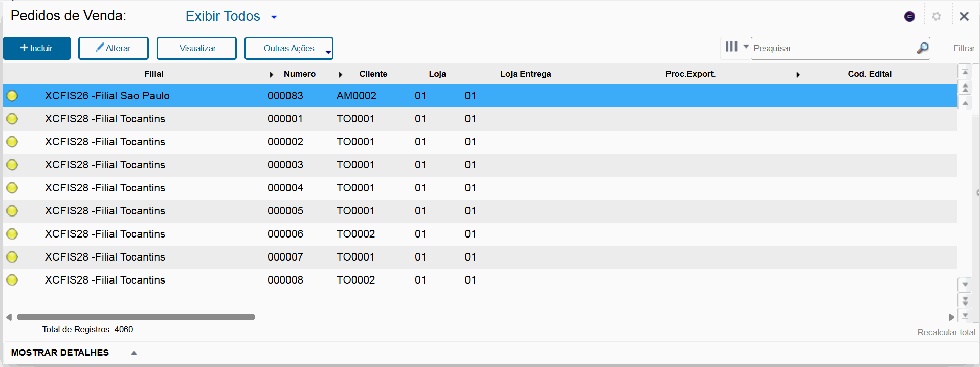The height and width of the screenshot is (367, 980).
Task: Select order number 000001
Action: (x=285, y=119)
